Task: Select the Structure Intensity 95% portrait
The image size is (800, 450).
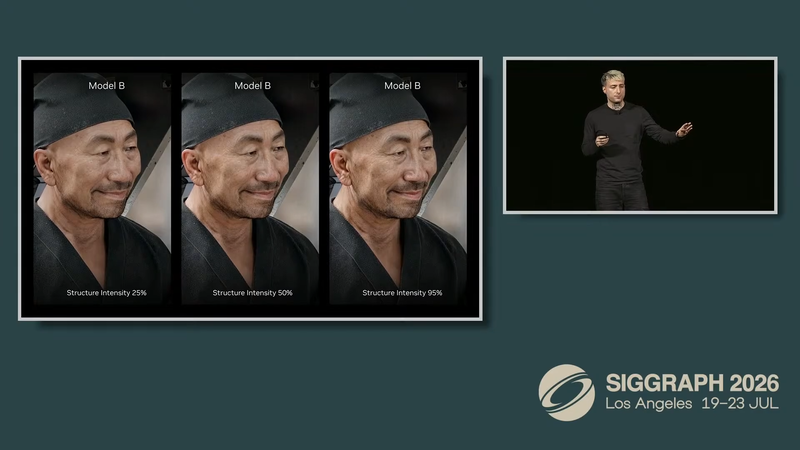Action: pyautogui.click(x=398, y=189)
